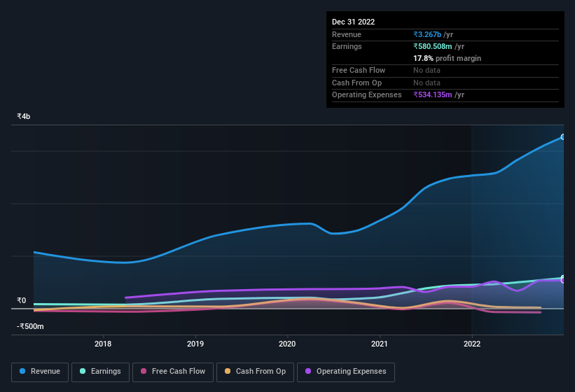Click the ₹3.267b revenue value
The width and height of the screenshot is (575, 392).
427,34
